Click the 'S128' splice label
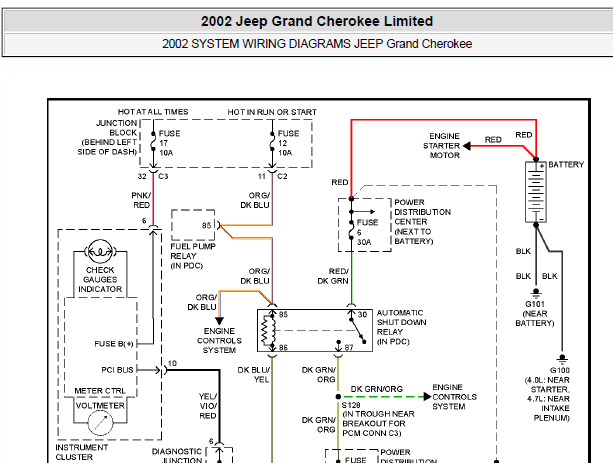Screen dimensions: 613x463 pos(351,405)
